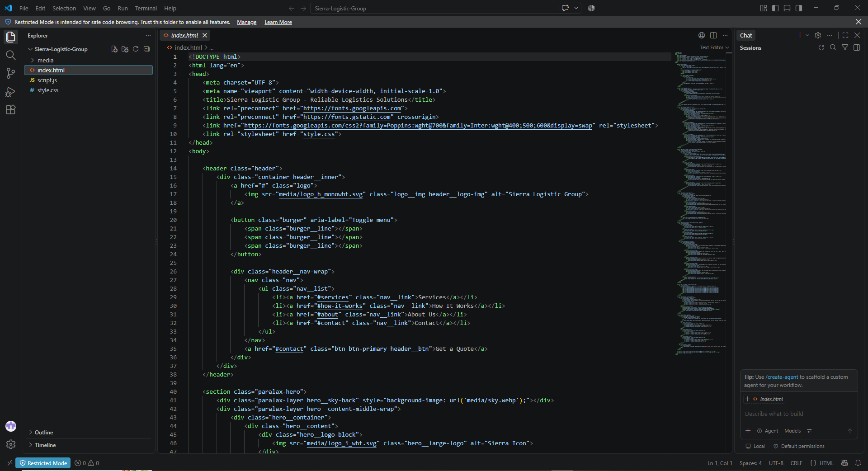The image size is (868, 471).
Task: Open the Extensions view
Action: tap(11, 110)
